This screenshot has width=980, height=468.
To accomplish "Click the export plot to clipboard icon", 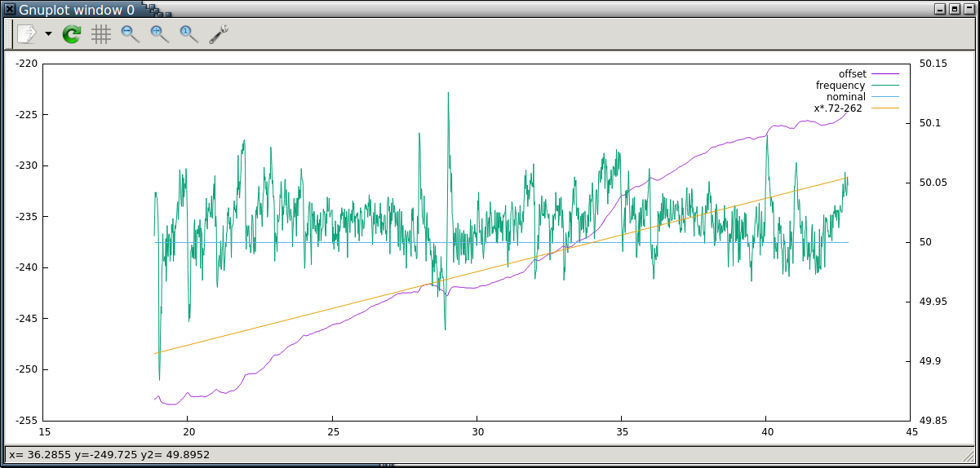I will [27, 34].
